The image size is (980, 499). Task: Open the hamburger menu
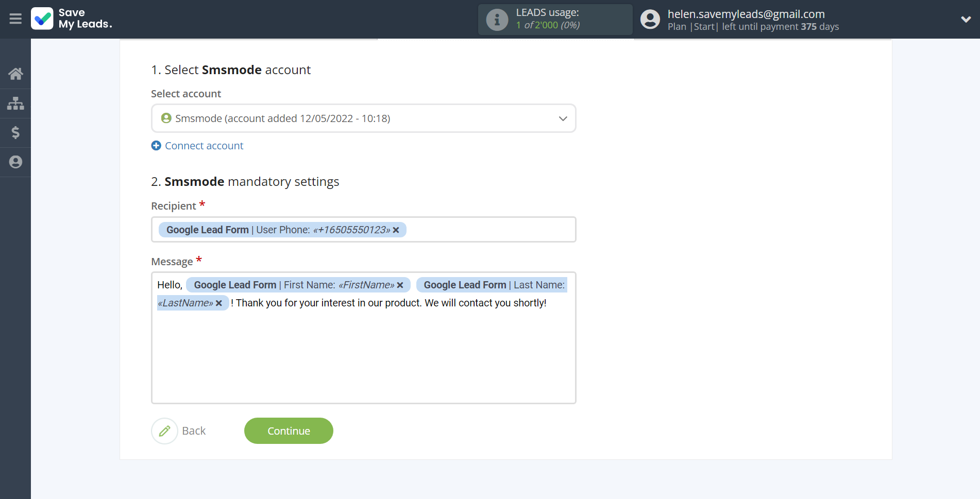[15, 19]
